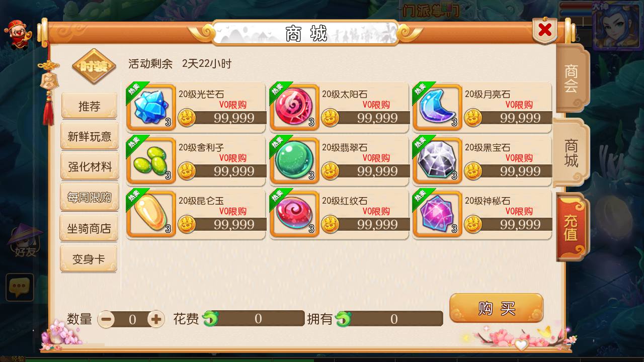Decrease quantity with the minus button
644x362 pixels.
106,319
